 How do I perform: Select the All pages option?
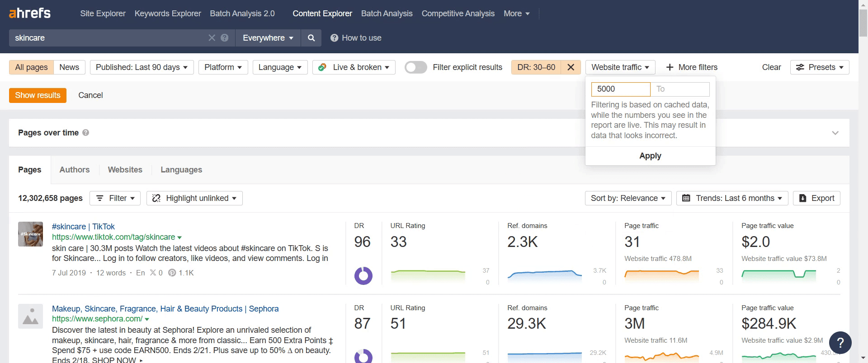(x=31, y=67)
